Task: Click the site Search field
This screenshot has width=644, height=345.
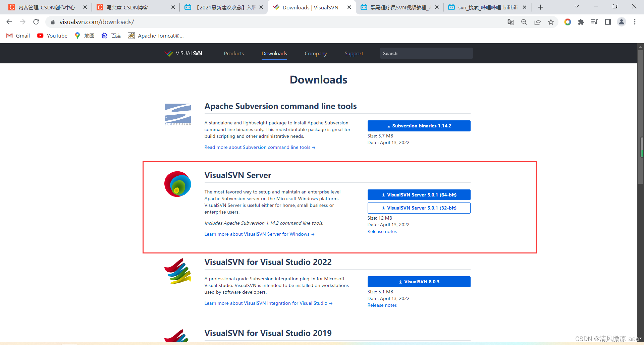Action: click(426, 53)
